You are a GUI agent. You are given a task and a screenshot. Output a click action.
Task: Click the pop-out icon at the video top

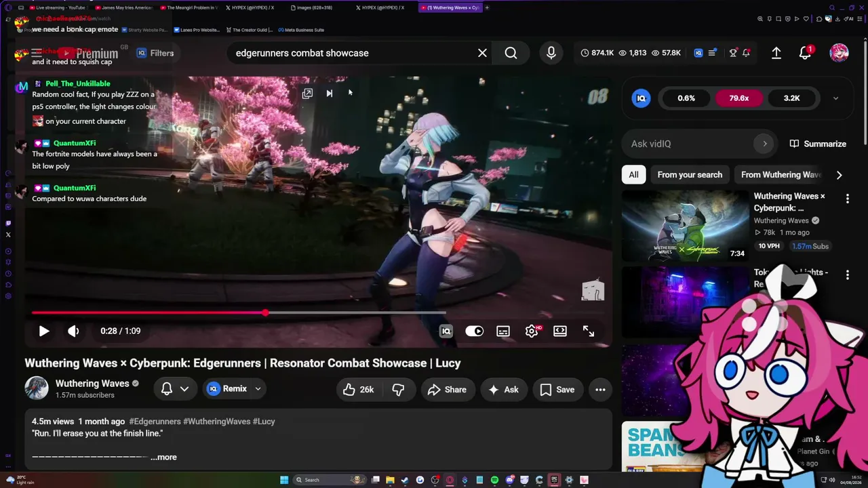coord(307,94)
